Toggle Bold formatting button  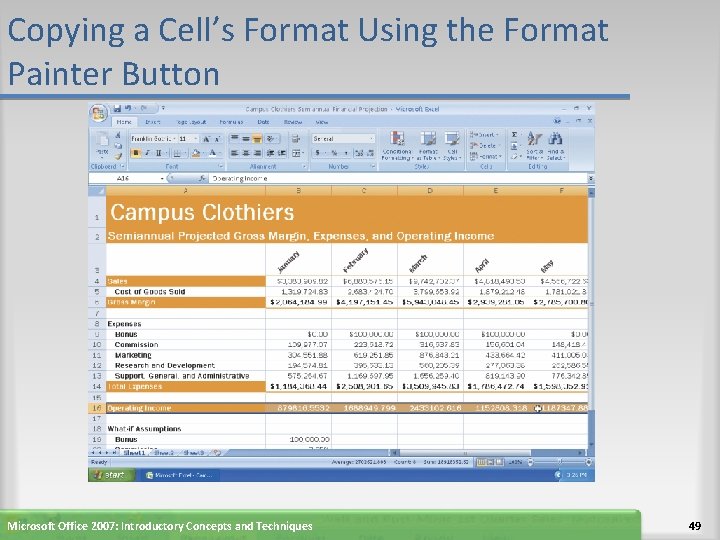[136, 153]
